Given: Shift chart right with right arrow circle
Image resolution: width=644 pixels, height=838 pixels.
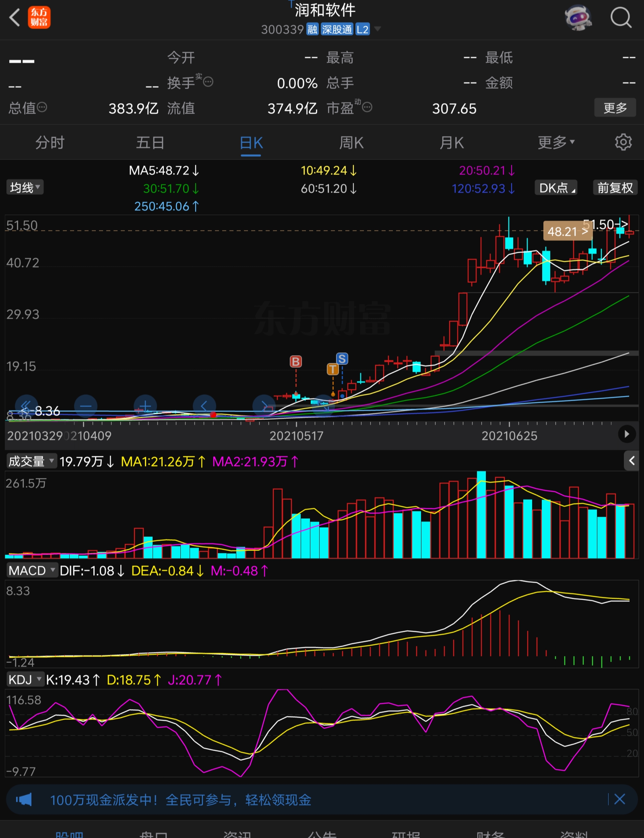Looking at the screenshot, I should pyautogui.click(x=264, y=406).
